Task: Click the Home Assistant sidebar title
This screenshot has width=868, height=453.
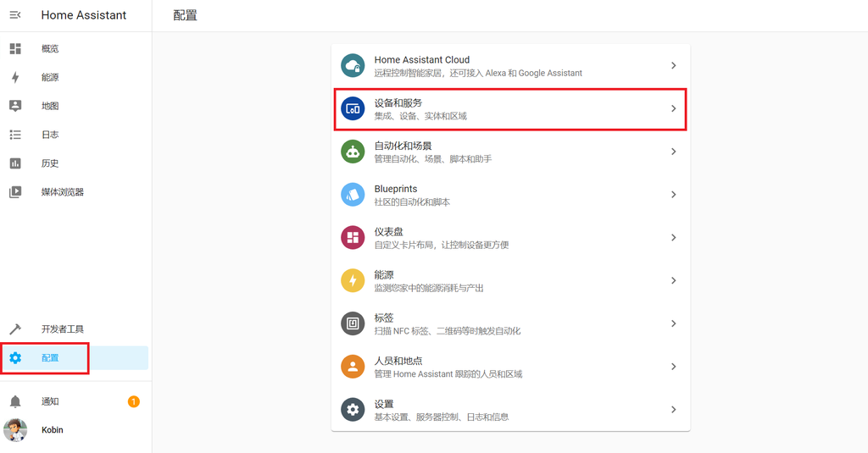Action: click(84, 15)
